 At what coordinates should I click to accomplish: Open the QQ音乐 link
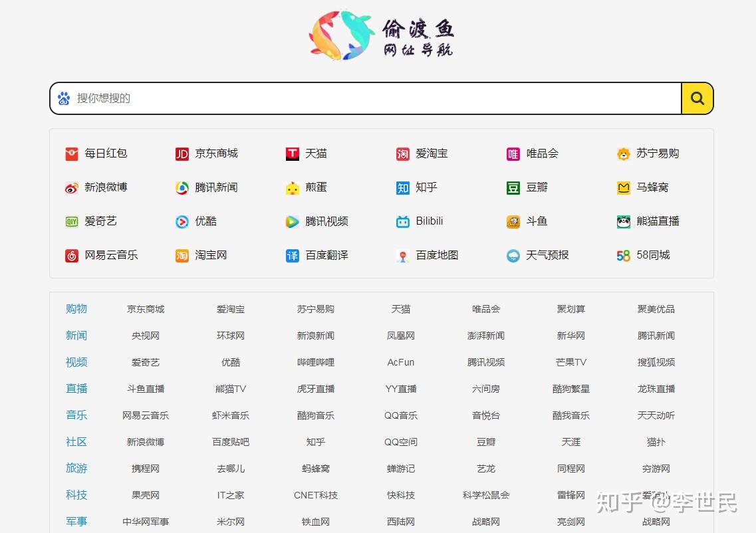(x=401, y=415)
